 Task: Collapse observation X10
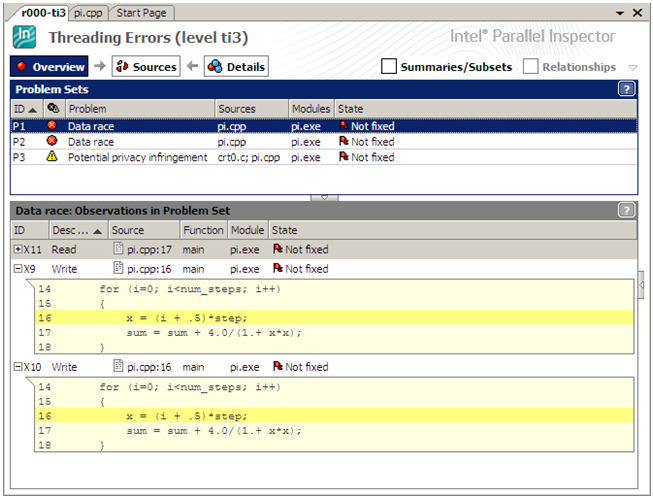[x=18, y=366]
